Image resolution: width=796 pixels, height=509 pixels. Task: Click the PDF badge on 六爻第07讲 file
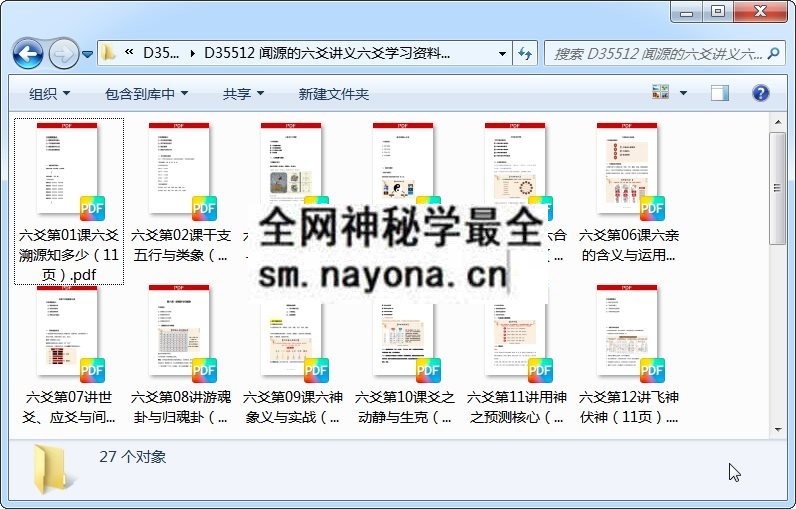tap(92, 370)
